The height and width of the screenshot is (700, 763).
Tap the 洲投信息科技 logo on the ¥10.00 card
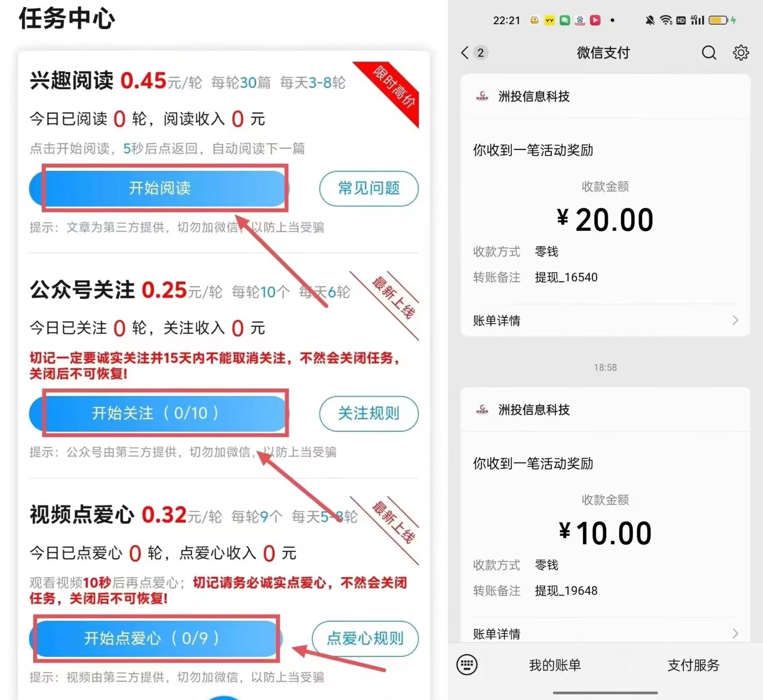point(482,410)
